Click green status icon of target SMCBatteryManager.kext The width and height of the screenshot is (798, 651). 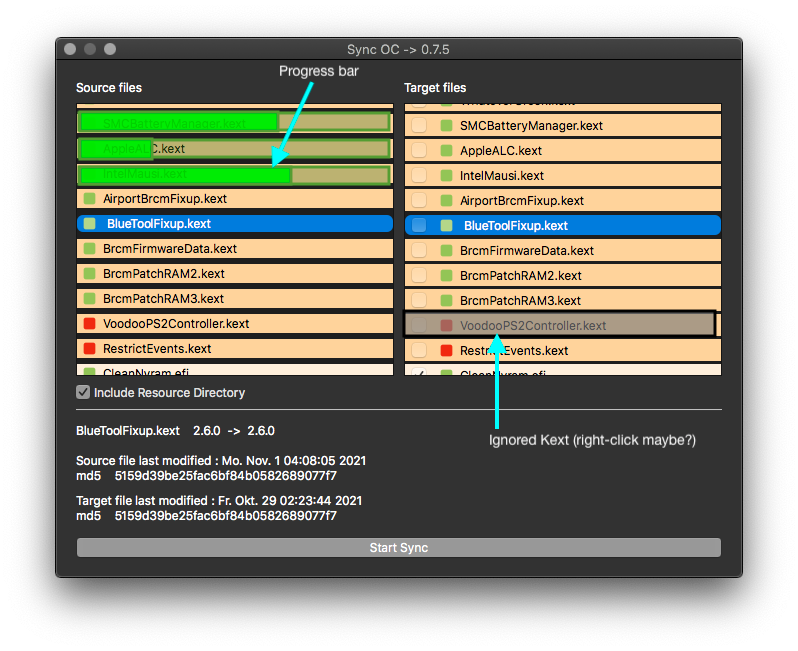pos(446,125)
